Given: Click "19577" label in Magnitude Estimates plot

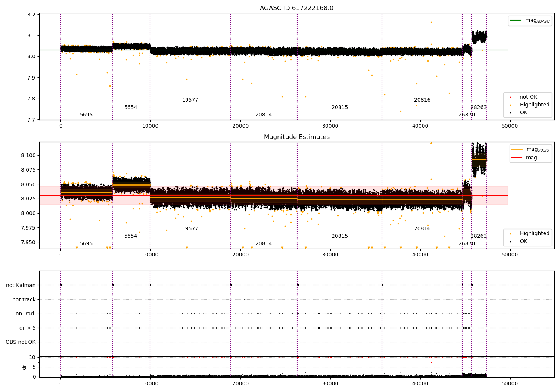Looking at the screenshot, I should point(190,229).
